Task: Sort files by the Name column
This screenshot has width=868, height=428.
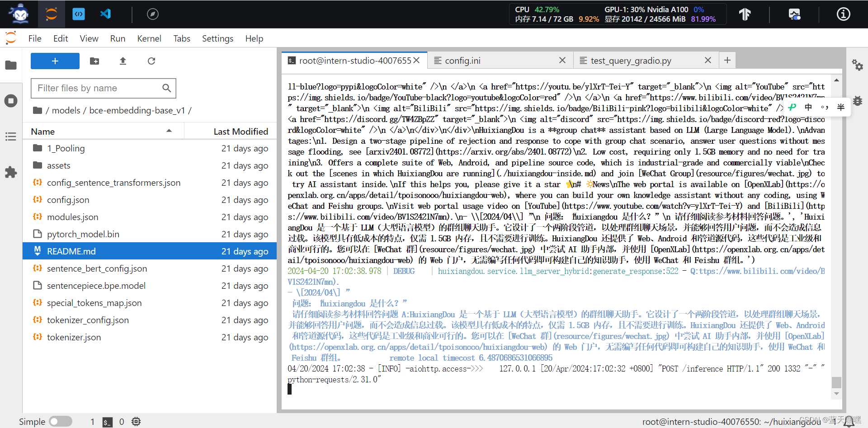Action: pos(103,132)
